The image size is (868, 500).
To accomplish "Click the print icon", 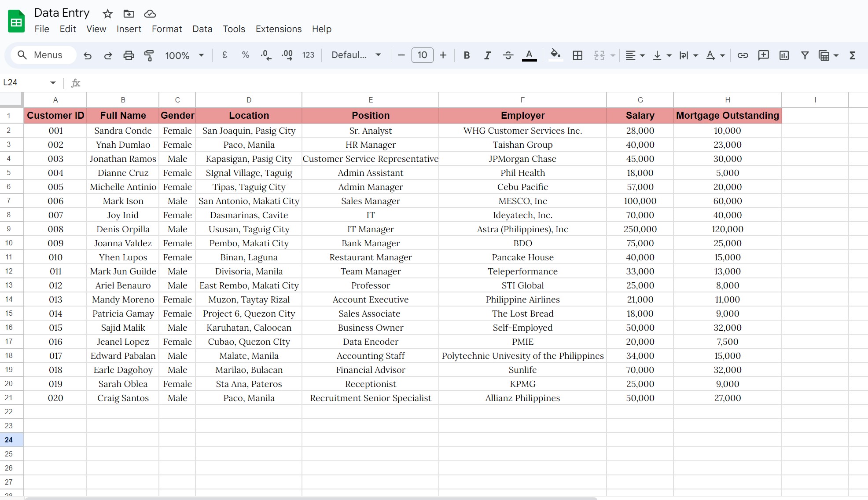I will 129,55.
